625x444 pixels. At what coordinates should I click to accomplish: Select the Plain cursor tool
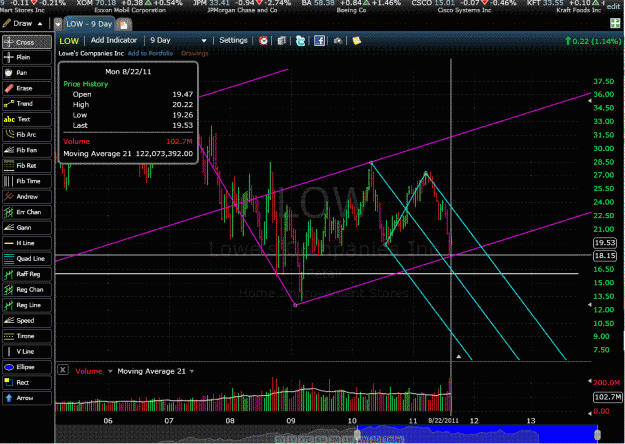tap(27, 57)
